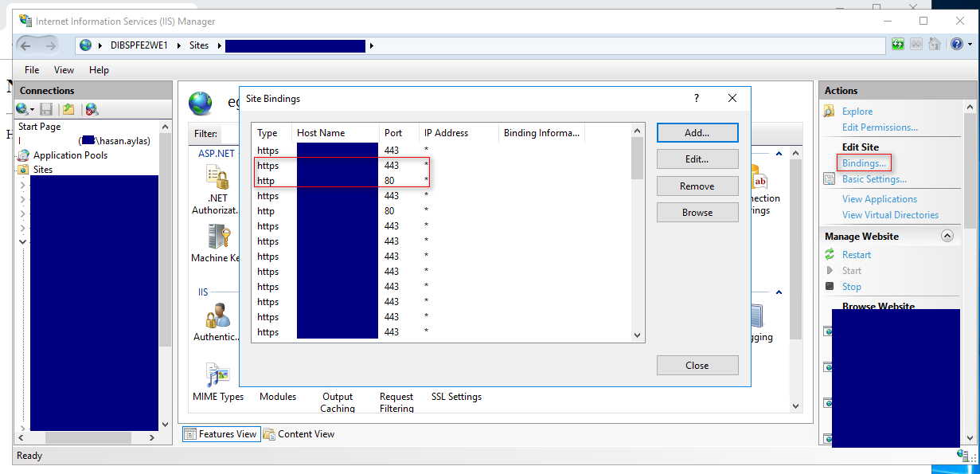Click the delete connection icon with red X

[x=92, y=109]
